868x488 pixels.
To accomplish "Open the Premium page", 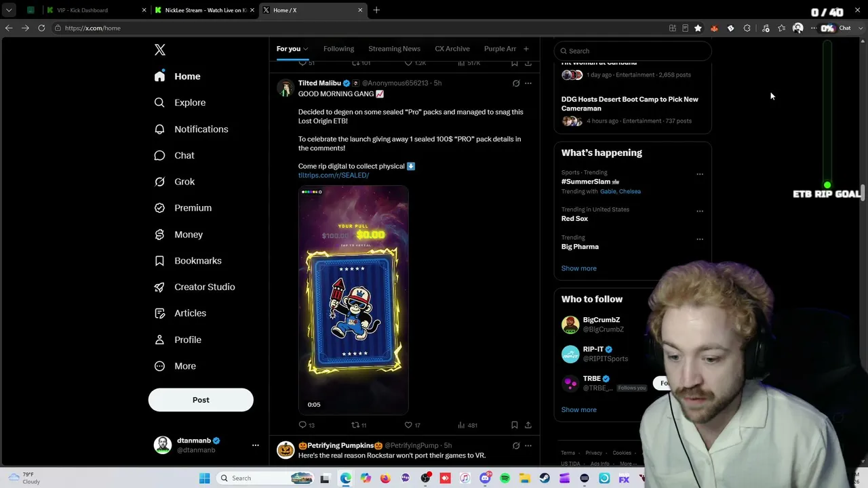I will pos(182,208).
